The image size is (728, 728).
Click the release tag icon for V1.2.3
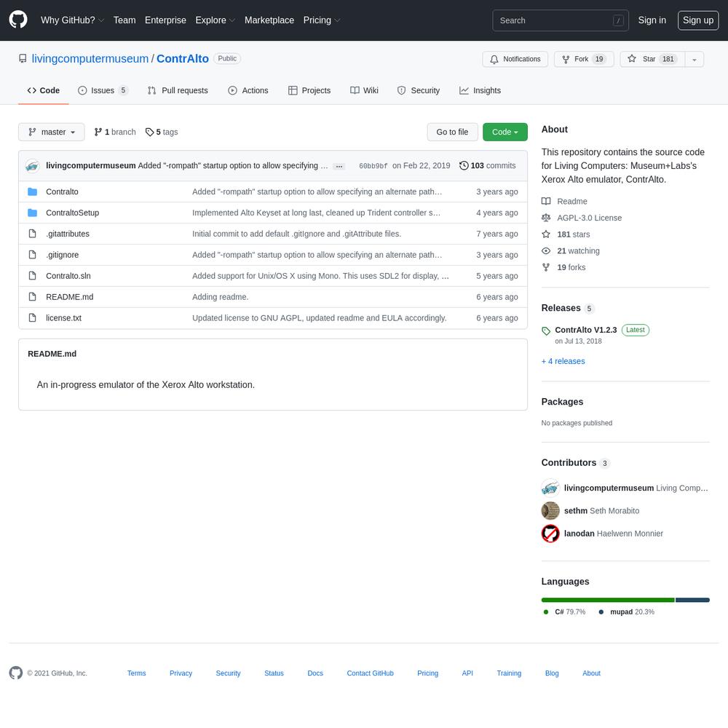coord(546,331)
